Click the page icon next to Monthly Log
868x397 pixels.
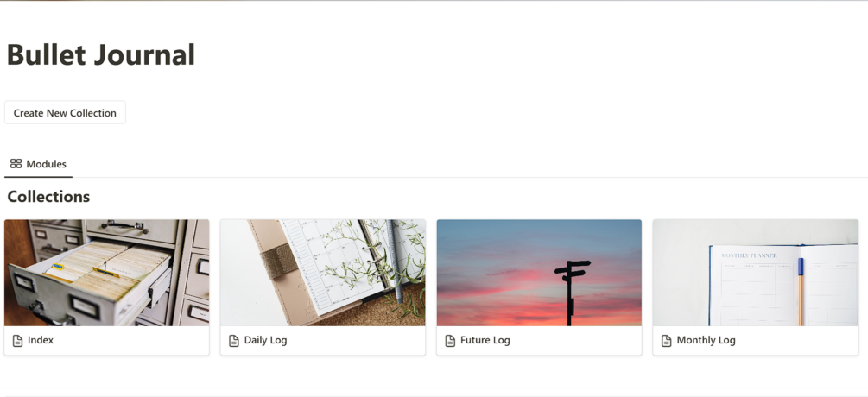[667, 341]
